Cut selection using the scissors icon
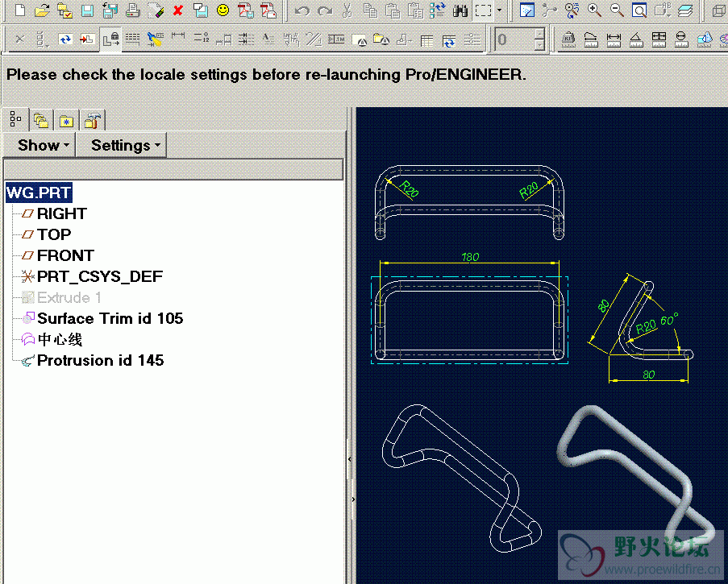 (x=347, y=10)
